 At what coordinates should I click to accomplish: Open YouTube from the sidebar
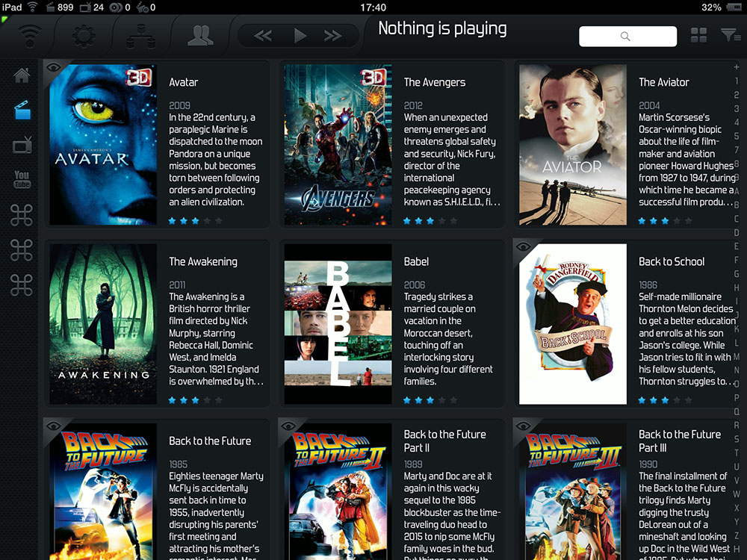pyautogui.click(x=22, y=180)
